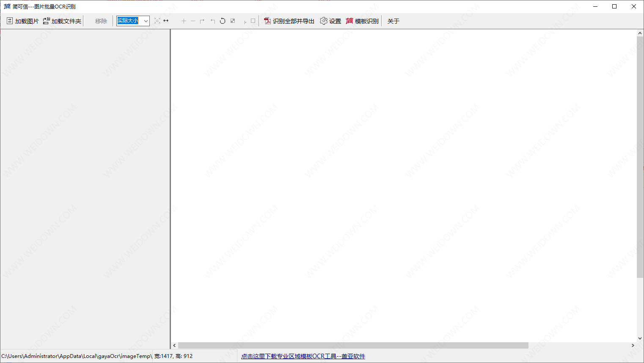Click 模板识别 template recognition button

pyautogui.click(x=362, y=21)
